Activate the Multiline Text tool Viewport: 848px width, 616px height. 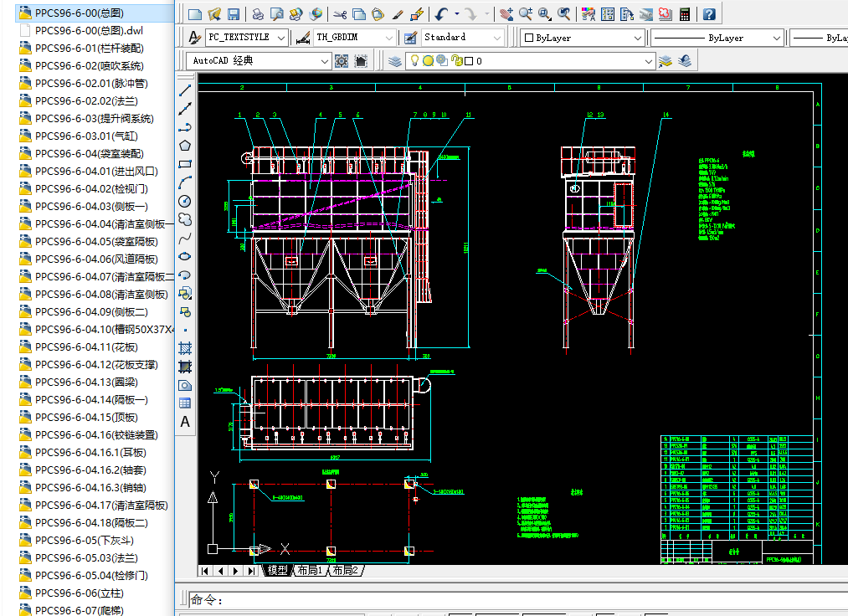pos(185,423)
